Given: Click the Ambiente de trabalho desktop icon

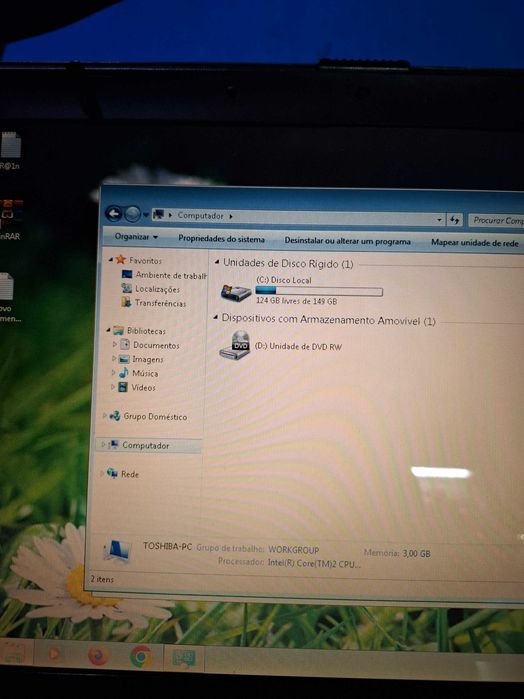Looking at the screenshot, I should click(127, 275).
